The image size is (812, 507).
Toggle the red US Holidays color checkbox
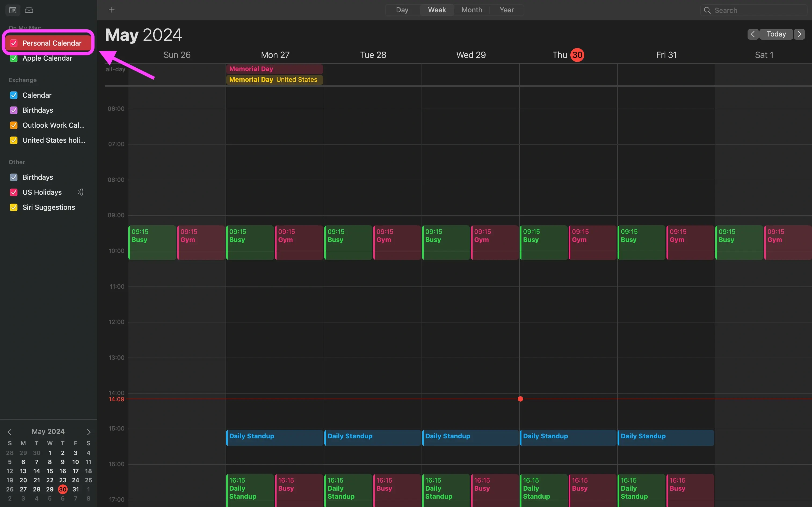[14, 193]
